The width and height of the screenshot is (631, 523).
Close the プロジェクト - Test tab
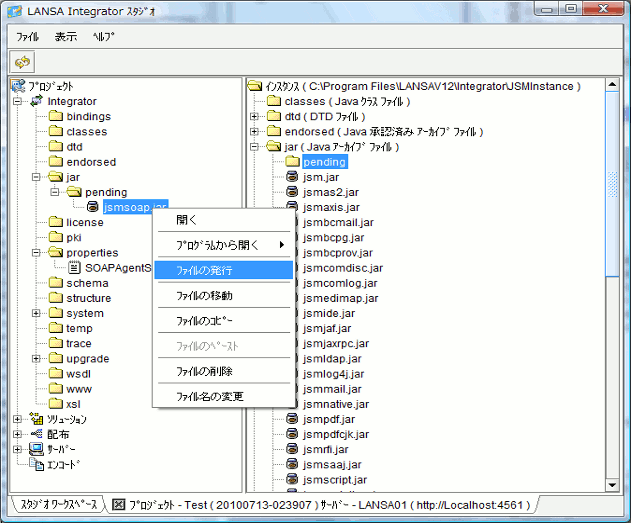(118, 504)
